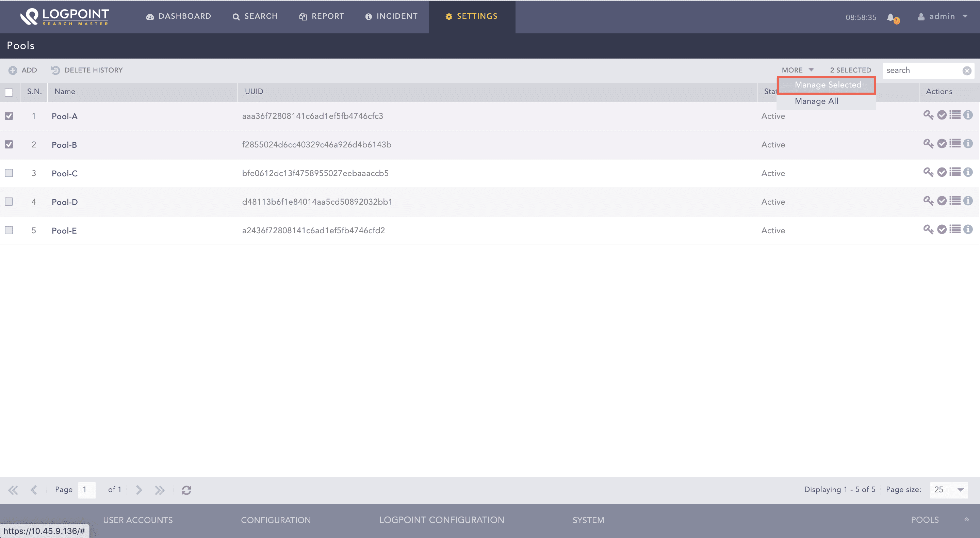Click the info icon for Pool-D
This screenshot has height=538, width=980.
[x=968, y=201]
